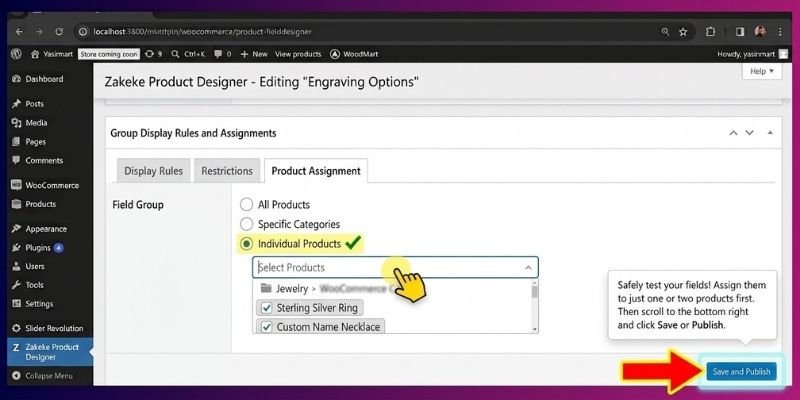Open the Chrome three-dot menu
Viewport: 800px width, 400px height.
point(780,32)
